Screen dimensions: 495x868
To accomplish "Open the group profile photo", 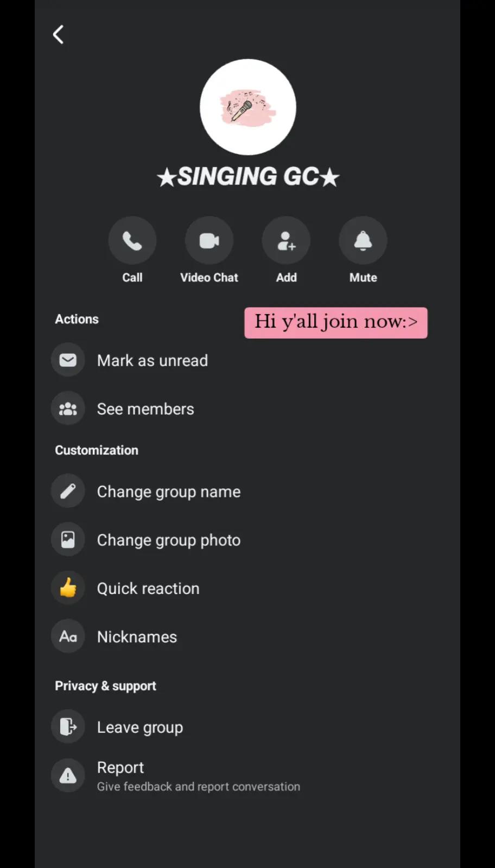I will coord(248,107).
